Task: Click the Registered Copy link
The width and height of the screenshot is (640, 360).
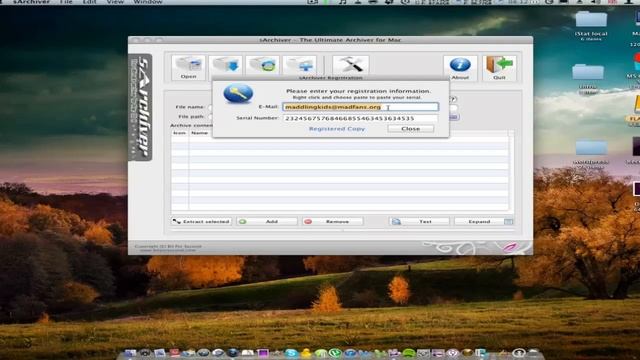Action: pyautogui.click(x=337, y=129)
